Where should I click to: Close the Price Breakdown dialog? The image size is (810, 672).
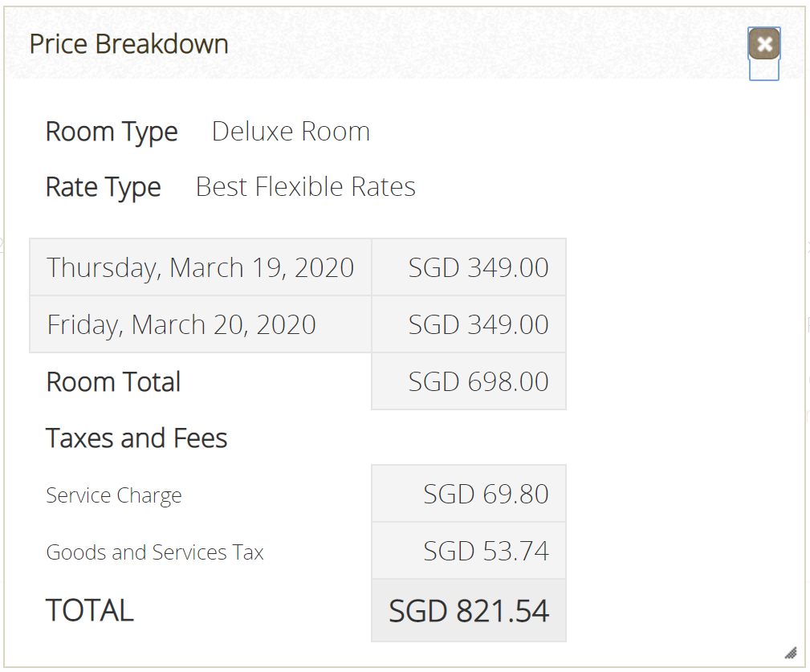[x=764, y=44]
